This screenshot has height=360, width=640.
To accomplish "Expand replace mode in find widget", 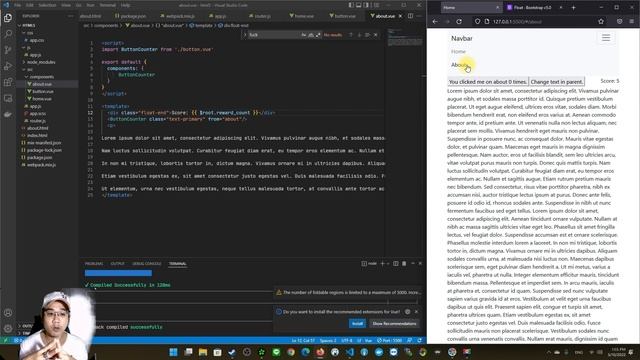I will click(x=245, y=35).
